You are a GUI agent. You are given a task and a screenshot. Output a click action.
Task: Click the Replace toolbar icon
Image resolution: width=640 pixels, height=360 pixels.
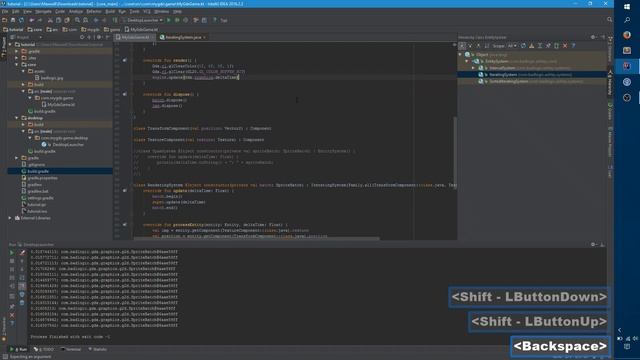(85, 20)
